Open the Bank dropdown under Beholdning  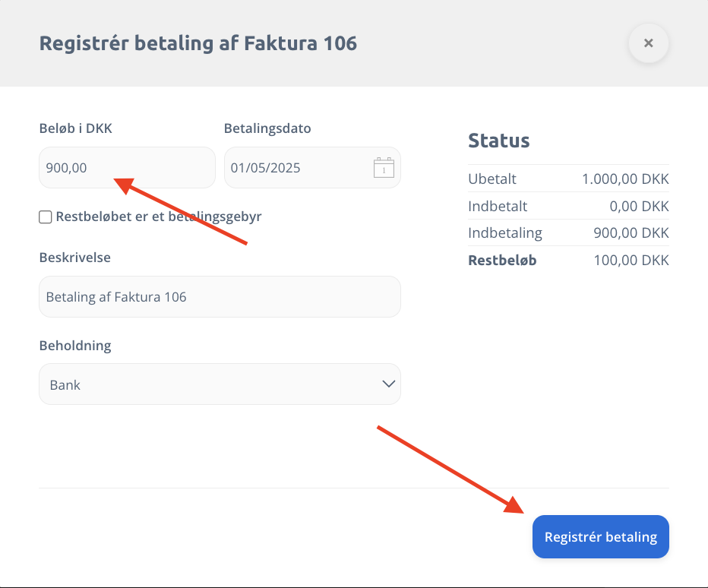click(220, 384)
